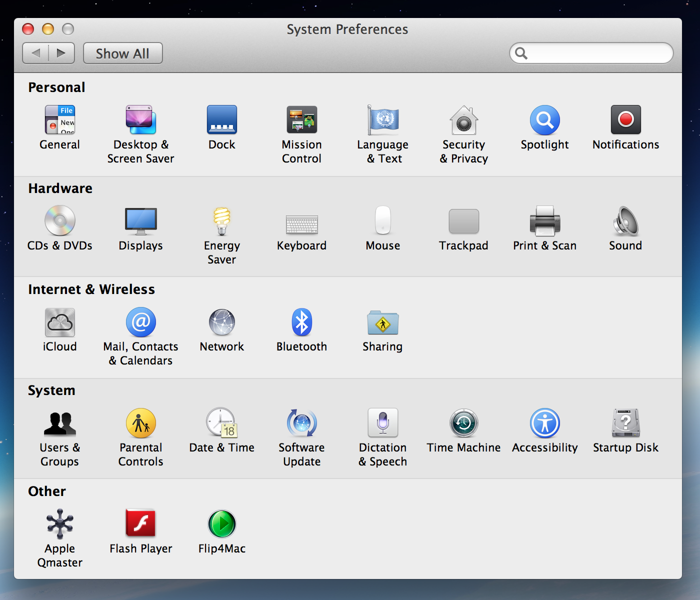Open the General preferences pane
This screenshot has width=700, height=600.
[60, 120]
